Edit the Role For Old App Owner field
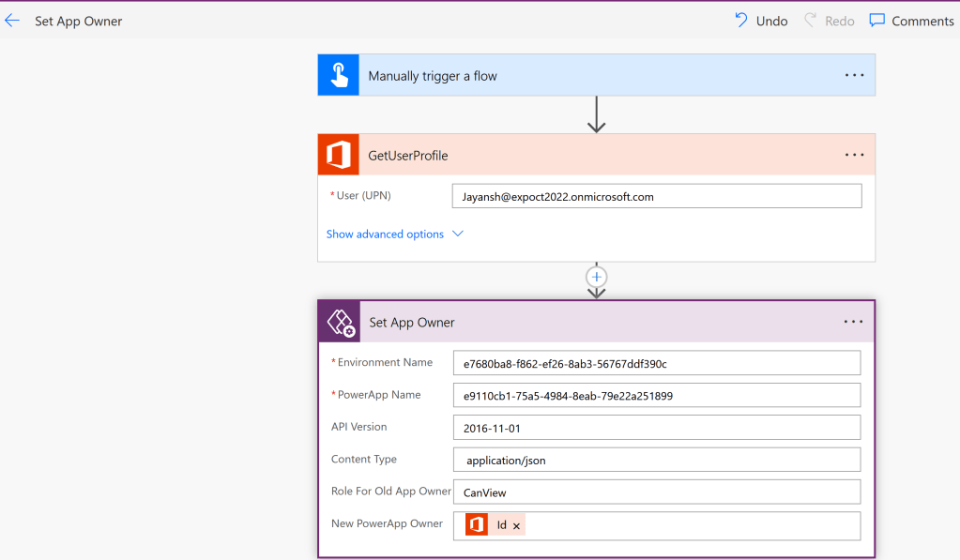 (x=657, y=492)
